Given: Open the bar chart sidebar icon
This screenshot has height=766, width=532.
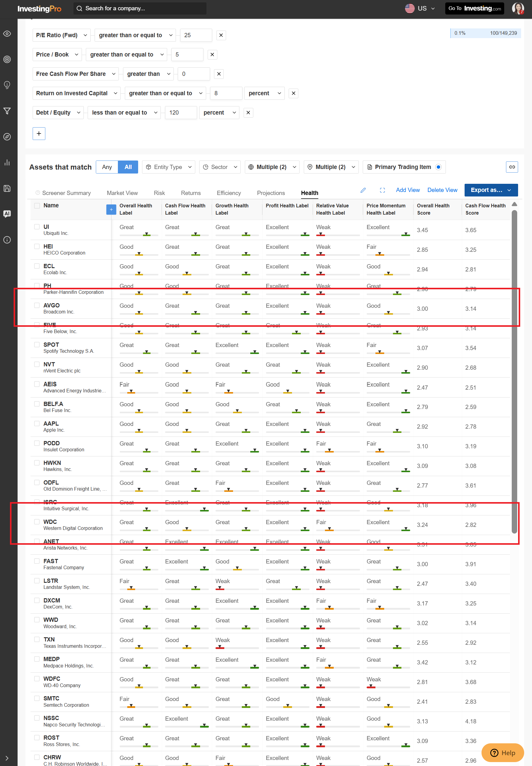Looking at the screenshot, I should (7, 162).
